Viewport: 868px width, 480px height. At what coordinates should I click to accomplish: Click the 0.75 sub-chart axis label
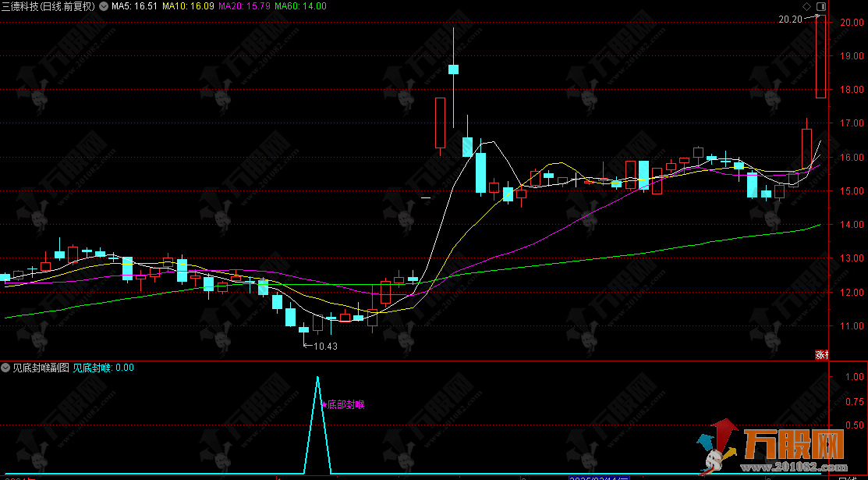856,401
